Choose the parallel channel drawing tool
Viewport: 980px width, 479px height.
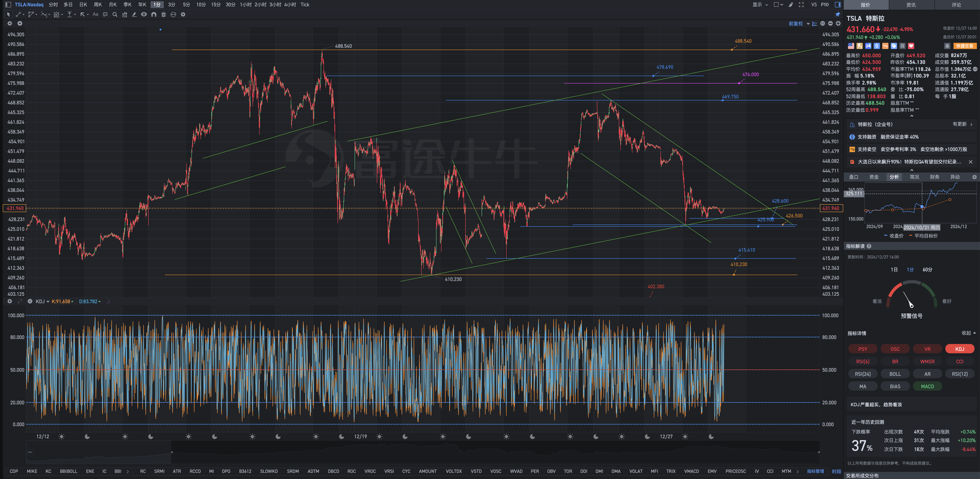coord(31,14)
